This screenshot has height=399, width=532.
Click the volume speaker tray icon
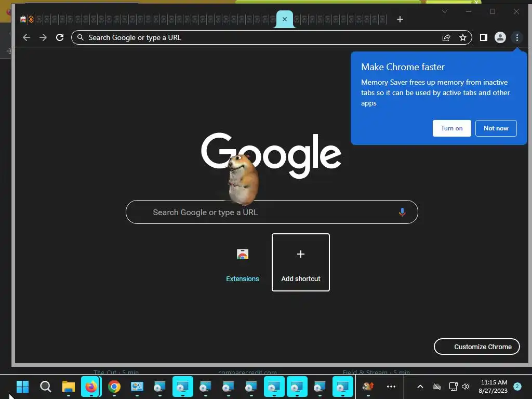click(x=465, y=387)
